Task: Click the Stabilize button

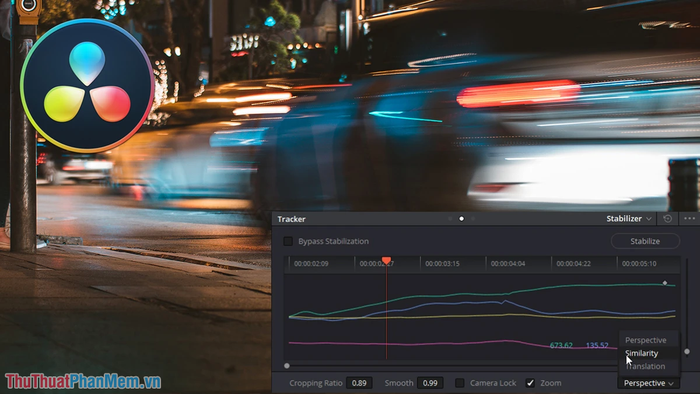Action: click(645, 241)
